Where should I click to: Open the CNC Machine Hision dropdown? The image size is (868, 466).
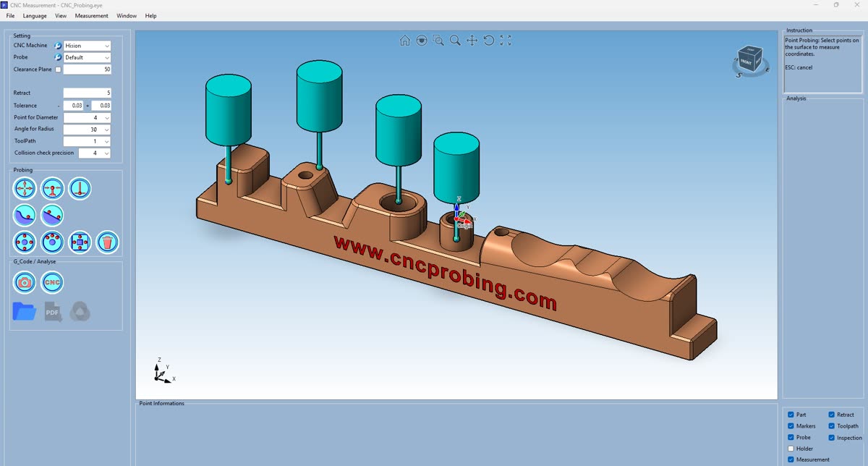pos(88,46)
